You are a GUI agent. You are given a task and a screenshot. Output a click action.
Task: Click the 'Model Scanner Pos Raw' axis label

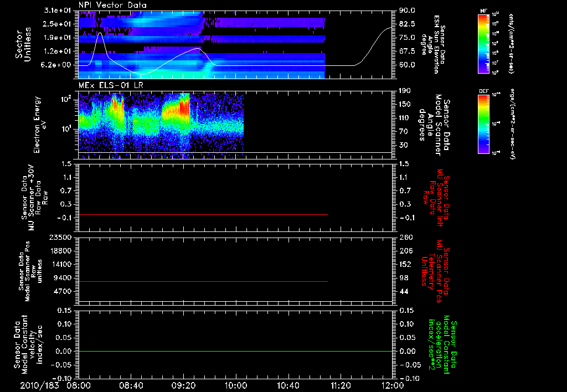[x=31, y=271]
